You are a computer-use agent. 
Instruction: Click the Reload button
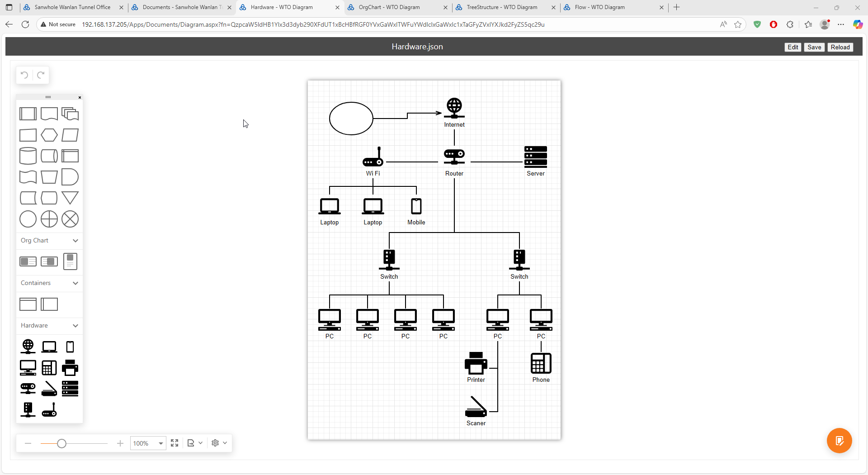pos(840,47)
